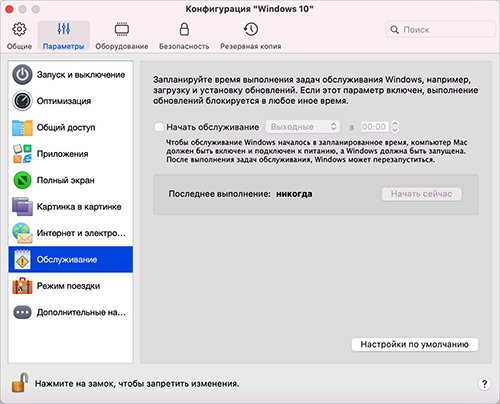Switch to the Безопасность tab label
The width and height of the screenshot is (500, 404).
[184, 46]
